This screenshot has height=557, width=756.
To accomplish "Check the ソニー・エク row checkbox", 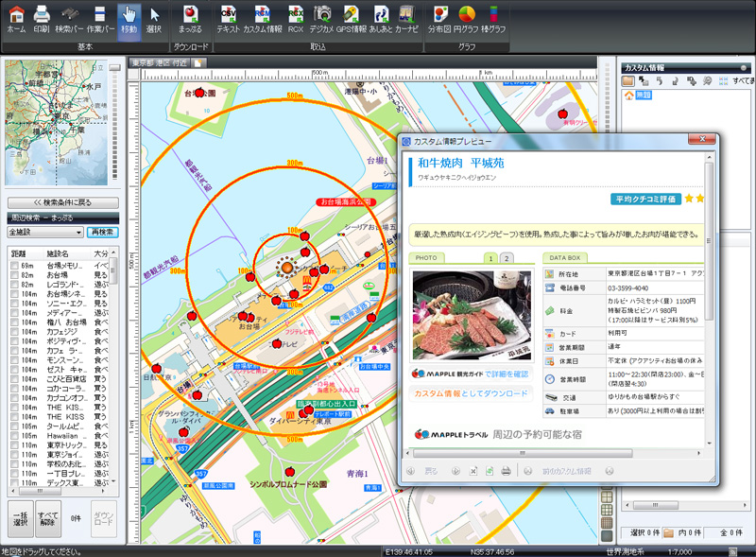I will 14,304.
